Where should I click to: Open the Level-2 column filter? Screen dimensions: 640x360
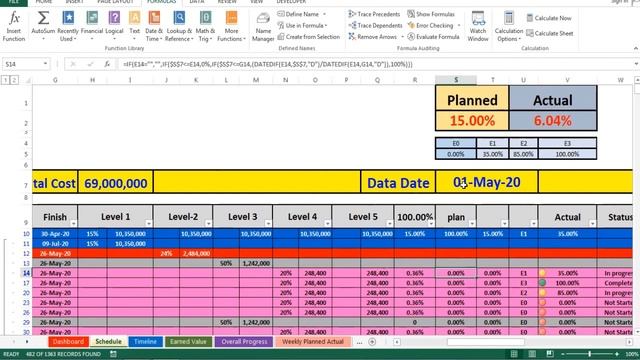pyautogui.click(x=208, y=223)
